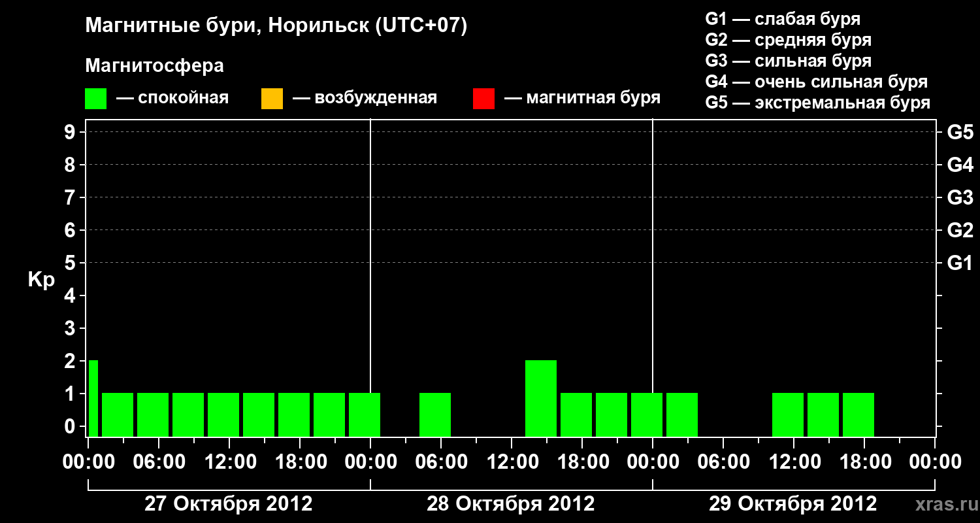
Task: Click the 'Kp' axis title
Action: pyautogui.click(x=41, y=280)
